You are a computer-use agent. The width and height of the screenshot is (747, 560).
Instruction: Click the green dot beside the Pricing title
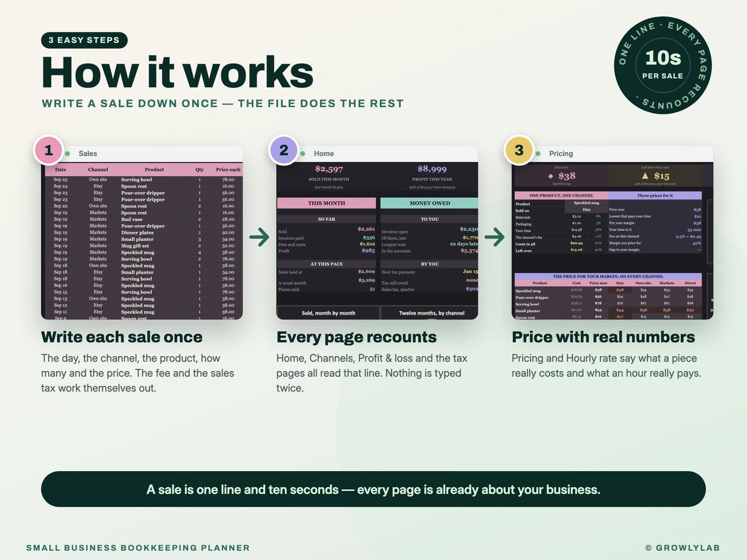click(538, 154)
